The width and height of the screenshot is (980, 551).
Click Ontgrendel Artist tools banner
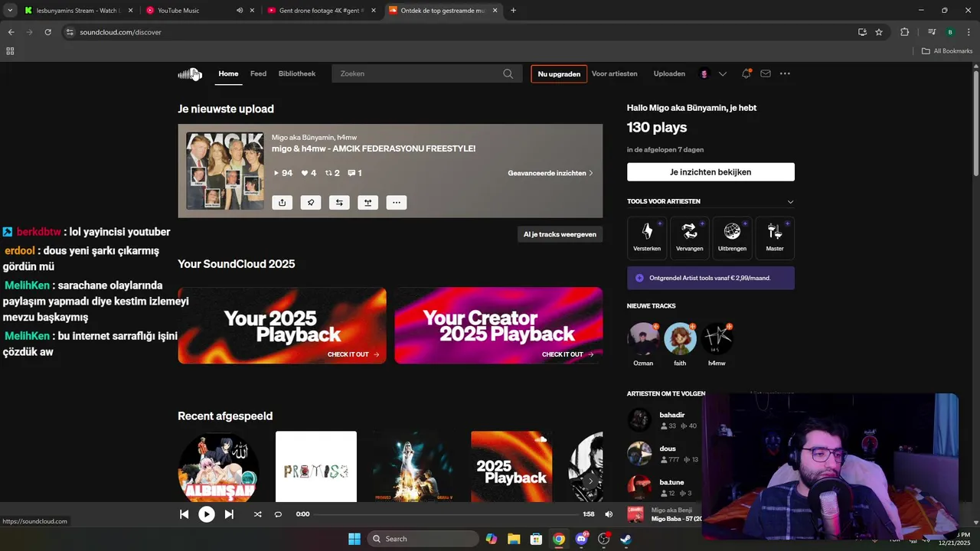click(x=710, y=278)
